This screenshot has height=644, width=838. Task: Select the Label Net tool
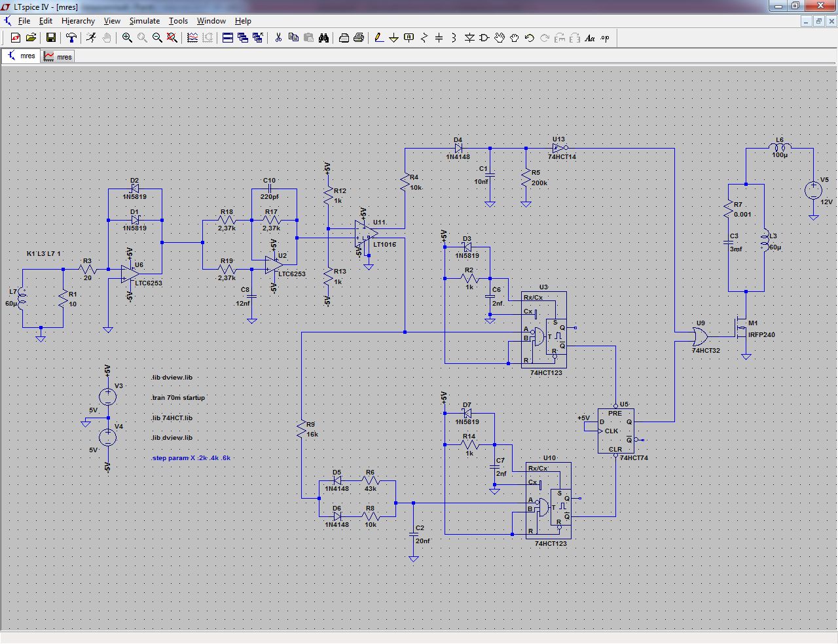tap(409, 38)
